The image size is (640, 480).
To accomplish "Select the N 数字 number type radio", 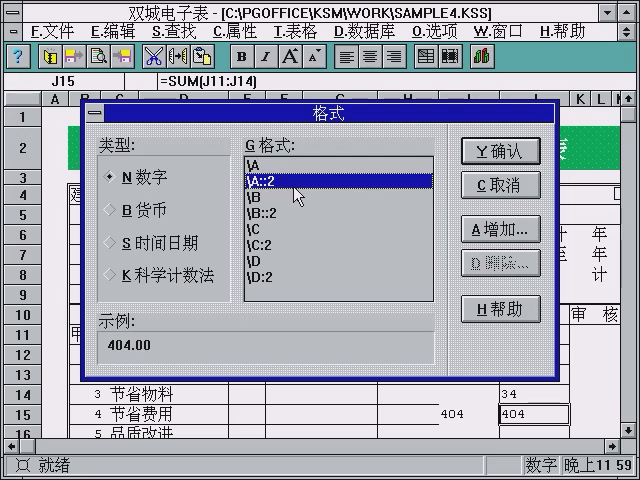I will tap(137, 177).
